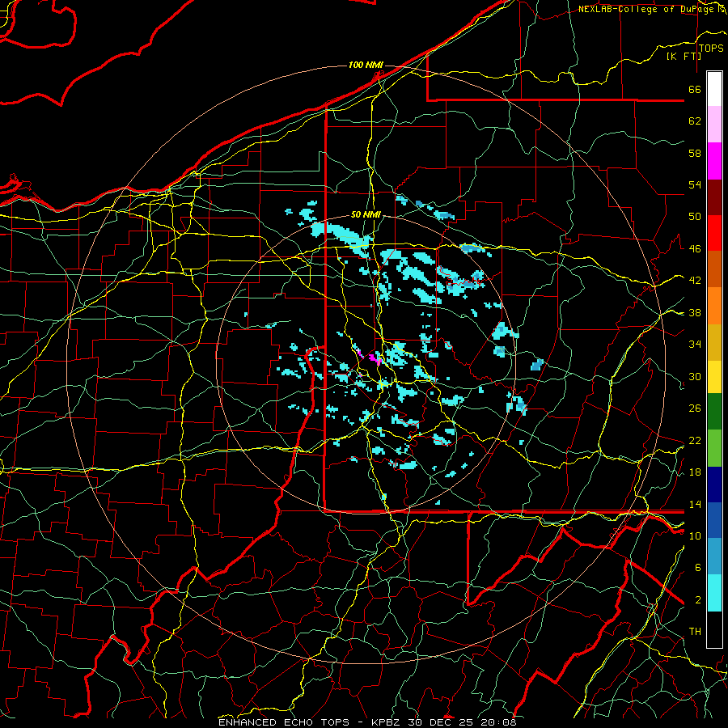Click the '18' scale label

(x=695, y=472)
